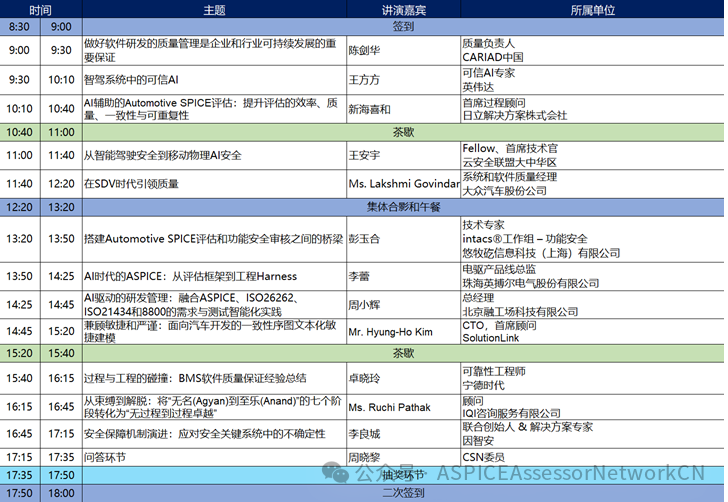
Task: Click speaker name 新海喜和
Action: coord(370,109)
